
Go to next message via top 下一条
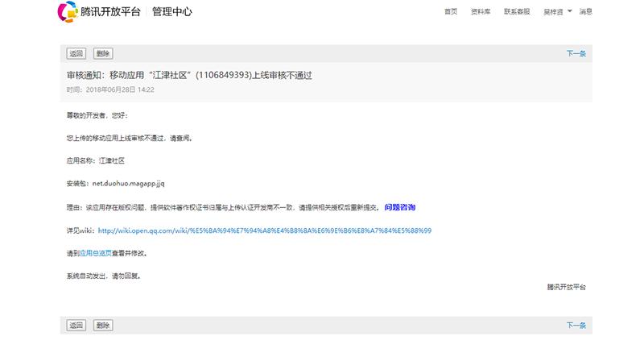(x=576, y=54)
